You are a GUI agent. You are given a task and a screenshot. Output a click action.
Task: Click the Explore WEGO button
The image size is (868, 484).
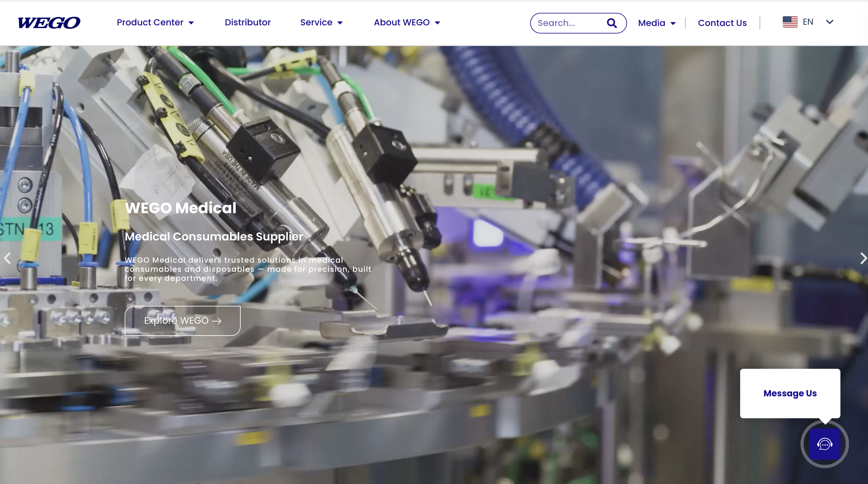pyautogui.click(x=183, y=321)
